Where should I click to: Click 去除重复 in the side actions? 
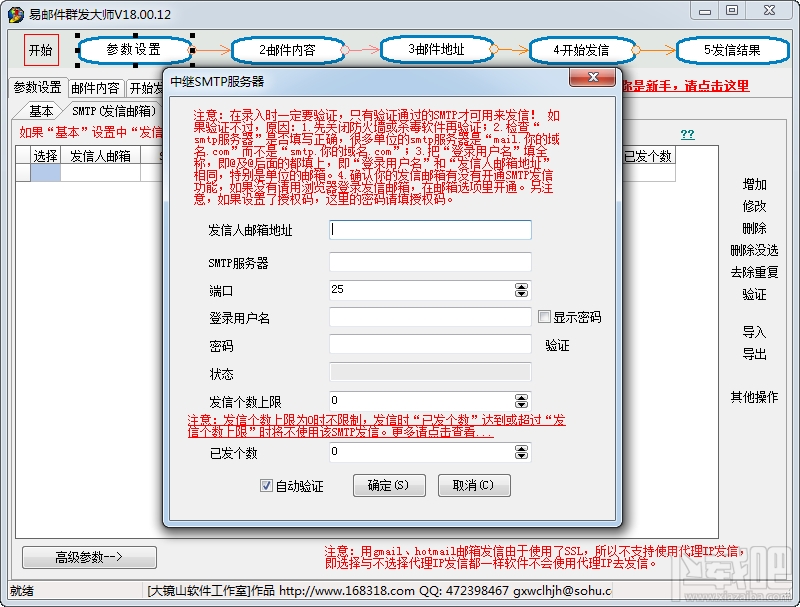[x=755, y=272]
